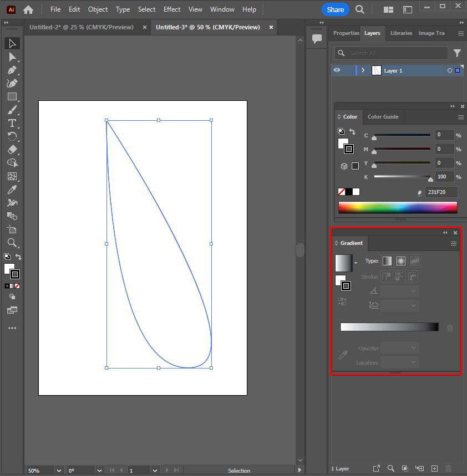The width and height of the screenshot is (467, 476).
Task: Click the Radial Gradient type icon
Action: 401,261
